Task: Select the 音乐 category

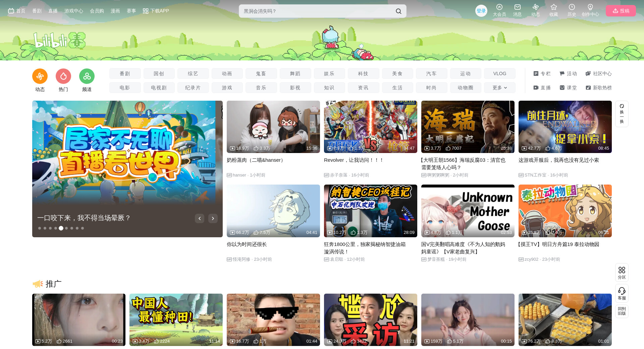Action: click(x=261, y=88)
